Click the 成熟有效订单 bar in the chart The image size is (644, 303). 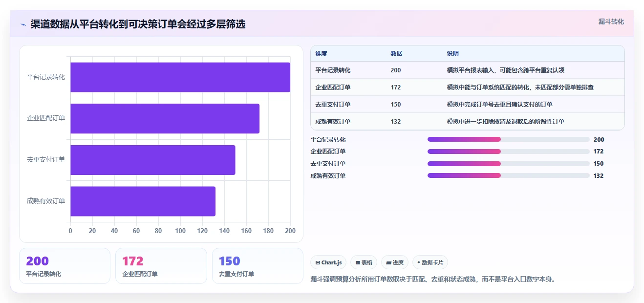click(143, 201)
